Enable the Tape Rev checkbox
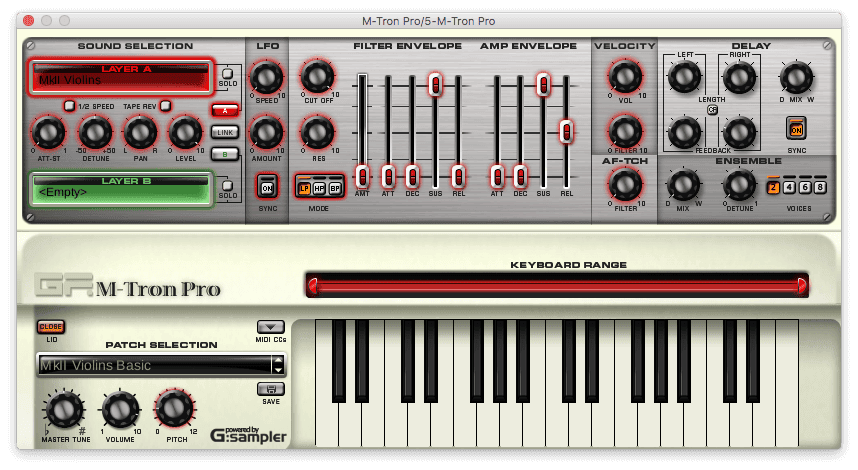Viewport: 858px width, 470px height. [166, 105]
